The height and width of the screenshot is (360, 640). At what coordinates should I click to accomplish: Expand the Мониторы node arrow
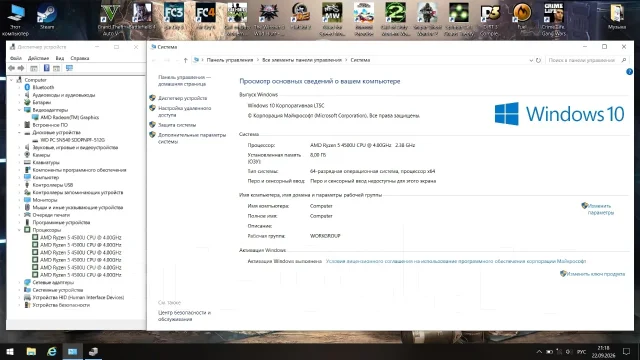[x=19, y=200]
